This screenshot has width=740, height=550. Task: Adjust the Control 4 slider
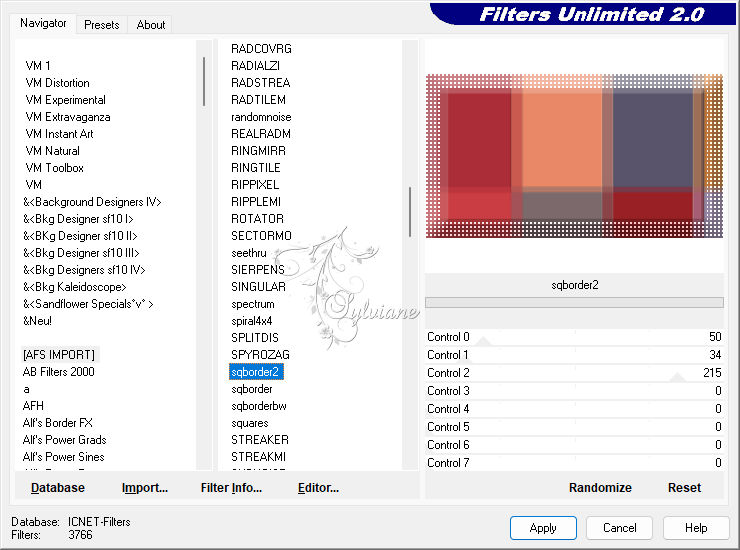tap(574, 409)
